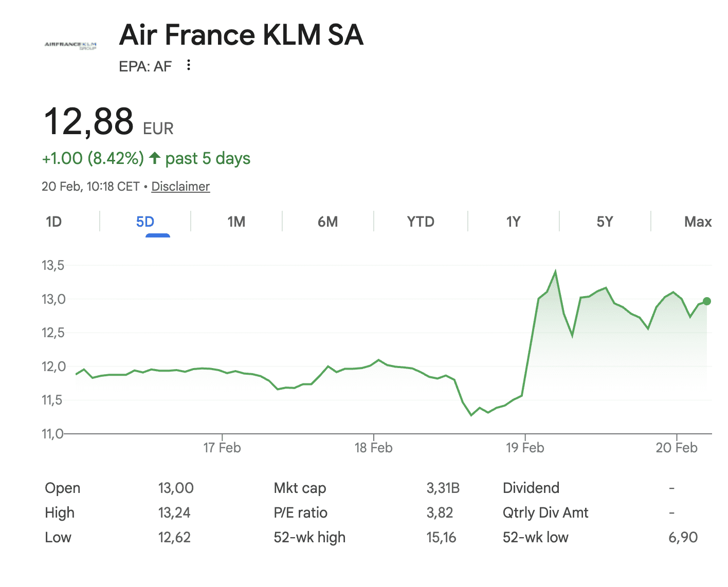Click the green up-arrow trend indicator
The height and width of the screenshot is (587, 728).
click(155, 158)
